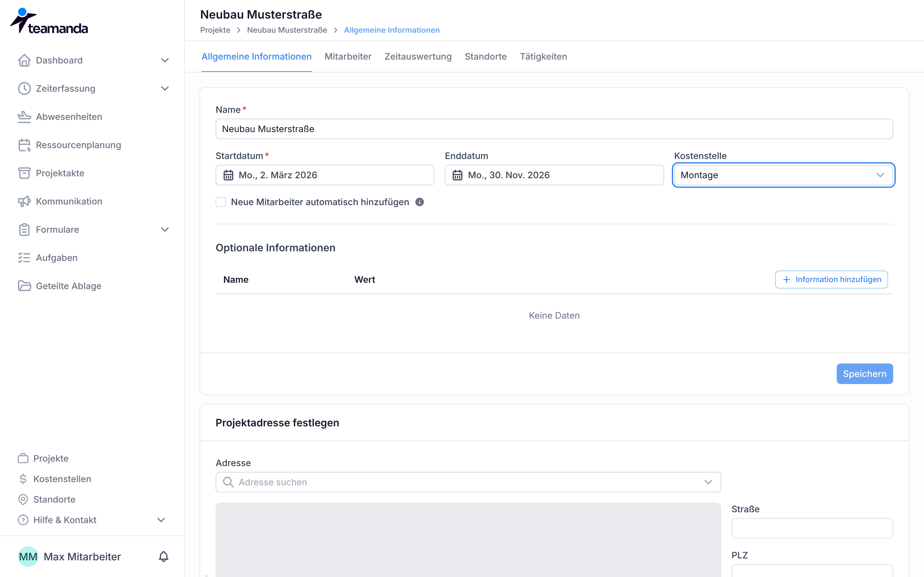Click the info icon beside Neue Mitarbeiter

pos(419,202)
